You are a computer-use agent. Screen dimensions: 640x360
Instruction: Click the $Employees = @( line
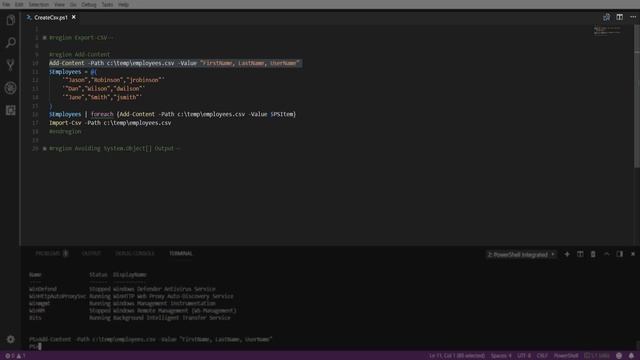(x=73, y=72)
